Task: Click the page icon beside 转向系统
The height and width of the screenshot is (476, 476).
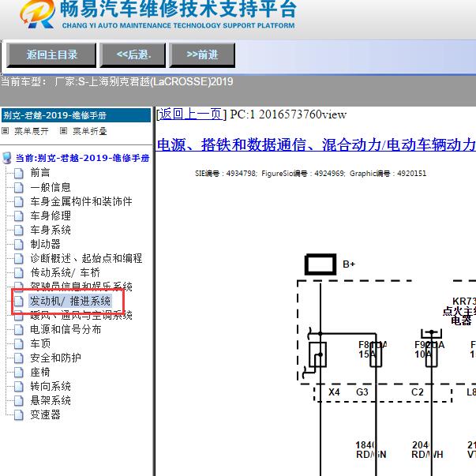Action: pyautogui.click(x=19, y=387)
